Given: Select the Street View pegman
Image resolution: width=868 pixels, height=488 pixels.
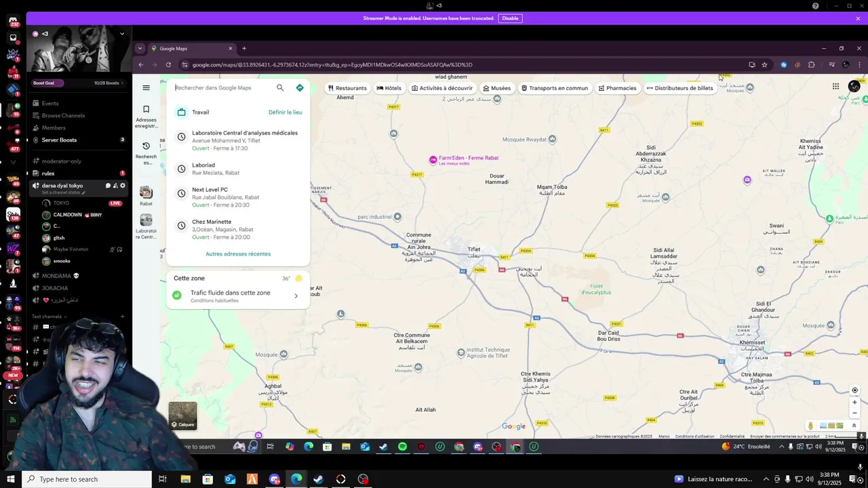Looking at the screenshot, I should click(x=810, y=426).
